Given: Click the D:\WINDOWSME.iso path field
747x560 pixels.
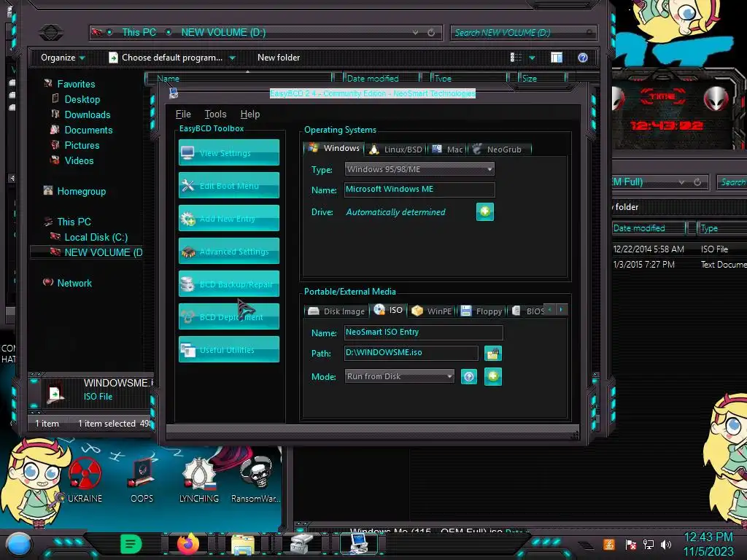Looking at the screenshot, I should [411, 353].
